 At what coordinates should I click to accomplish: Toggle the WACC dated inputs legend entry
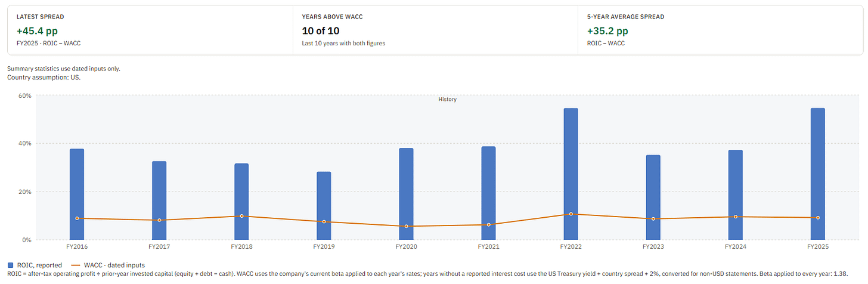pos(107,265)
